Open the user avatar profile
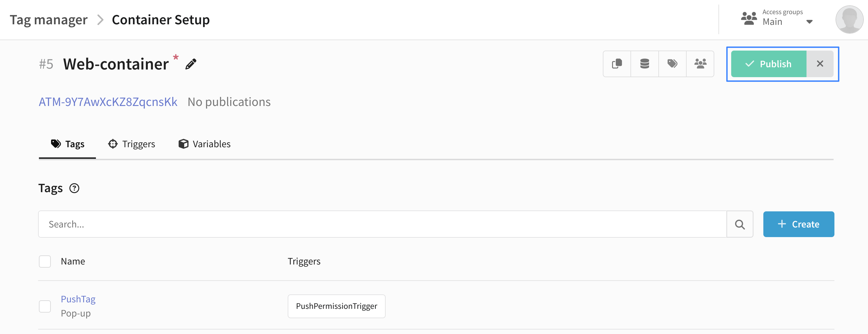The image size is (868, 334). pyautogui.click(x=849, y=19)
